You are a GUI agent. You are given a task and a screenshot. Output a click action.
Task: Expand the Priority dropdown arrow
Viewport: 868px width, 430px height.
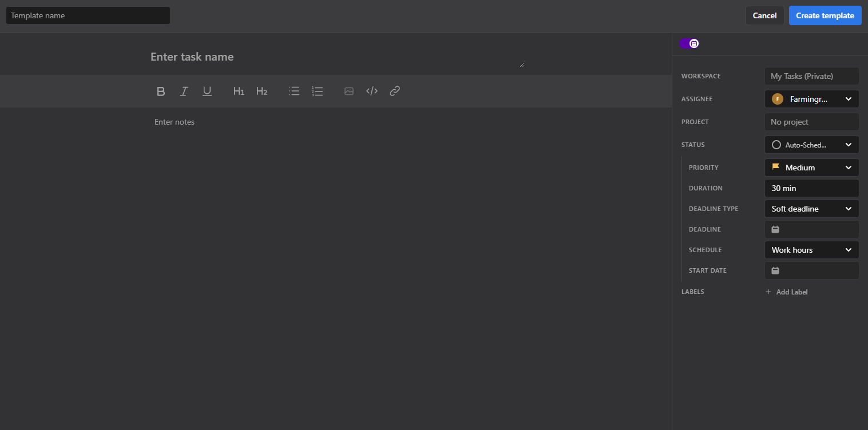[x=849, y=168]
